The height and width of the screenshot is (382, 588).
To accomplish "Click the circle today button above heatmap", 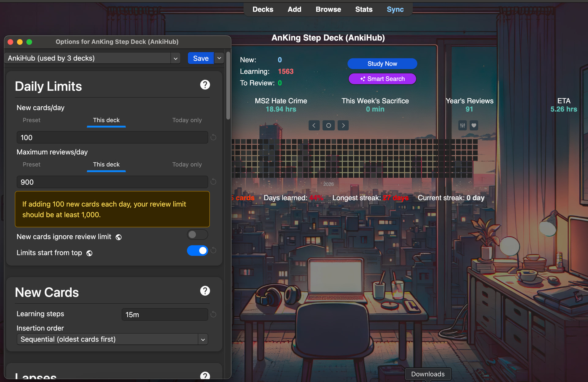I will [x=328, y=125].
